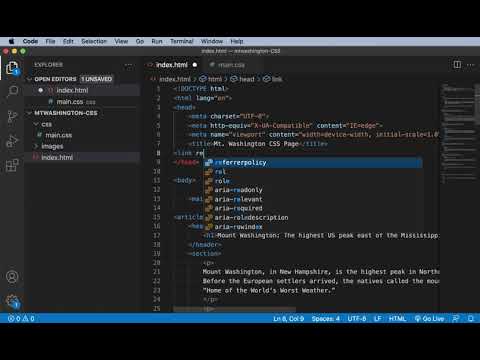Viewport: 480px width, 360px height.
Task: Choose aria-rowindex suggestion
Action: pyautogui.click(x=313, y=227)
